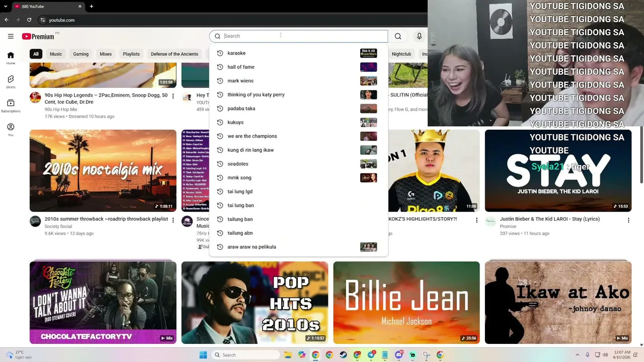Go to the YouTube Premium logo home
644x362 pixels.
point(38,36)
